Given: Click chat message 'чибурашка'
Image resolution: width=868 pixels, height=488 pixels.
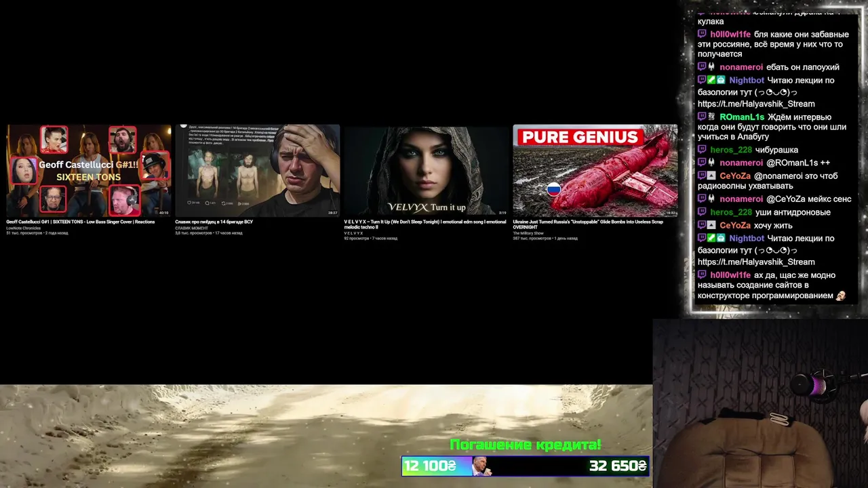Looking at the screenshot, I should (x=777, y=150).
